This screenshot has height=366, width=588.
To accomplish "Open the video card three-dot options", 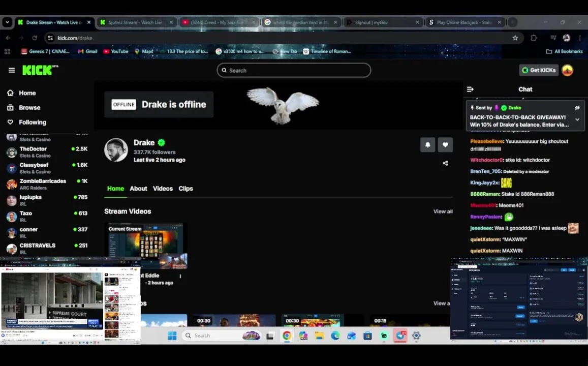I will (180, 276).
